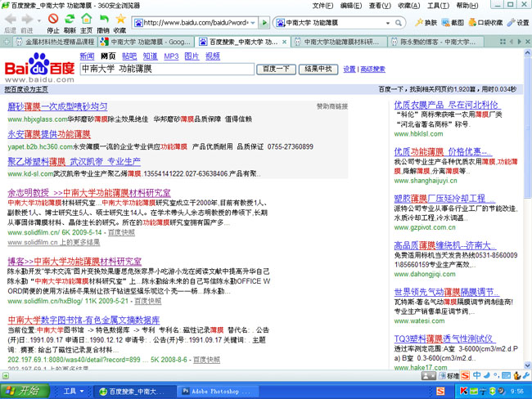
Task: Click the Sogou input S icon in status bar
Action: click(x=465, y=375)
